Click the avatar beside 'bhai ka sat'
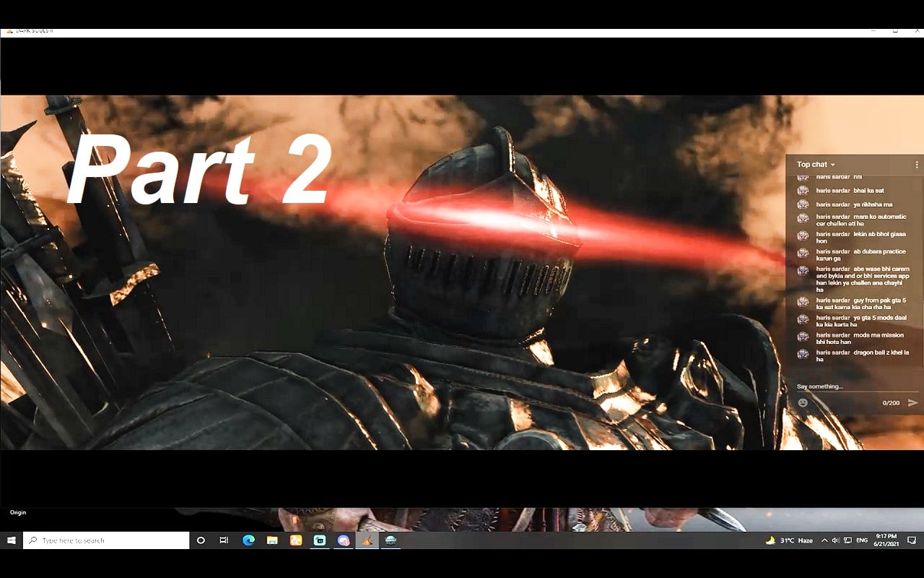Viewport: 924px width, 578px height. click(x=803, y=191)
